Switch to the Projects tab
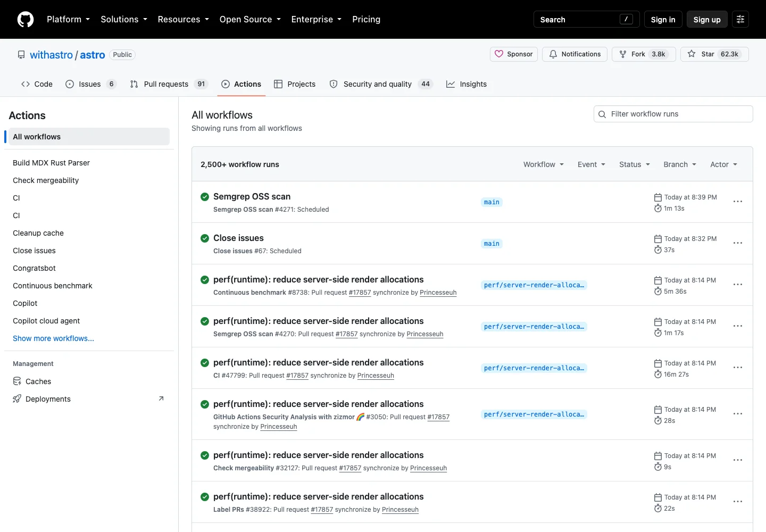Viewport: 766px width, 532px height. (295, 84)
